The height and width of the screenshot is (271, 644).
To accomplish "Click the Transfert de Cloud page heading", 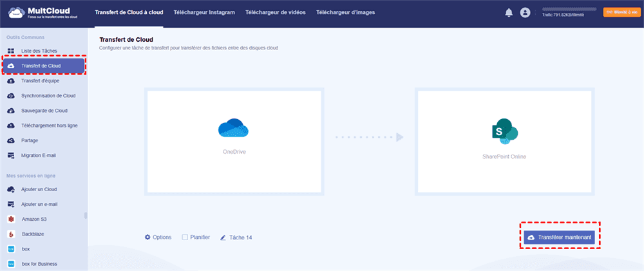I will click(x=126, y=40).
